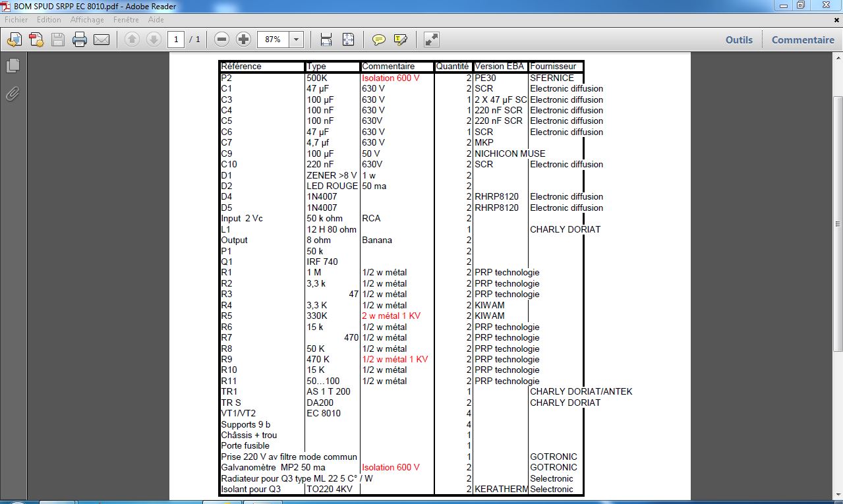Click 'Input 2 Vc' reference cell
843x504 pixels.
(242, 218)
